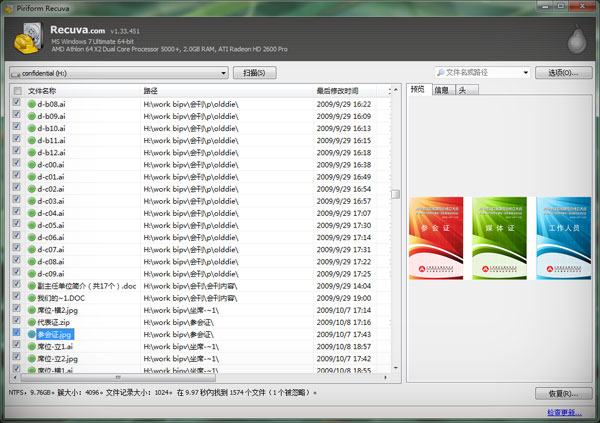Click file list scroll right arrow
The height and width of the screenshot is (423, 600).
385,378
